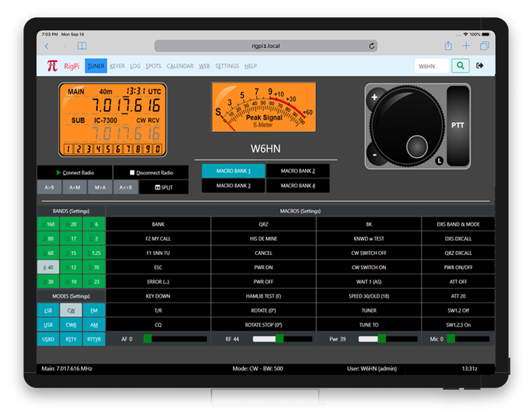532x418 pixels.
Task: Show all Safari tabs icon
Action: pos(485,46)
